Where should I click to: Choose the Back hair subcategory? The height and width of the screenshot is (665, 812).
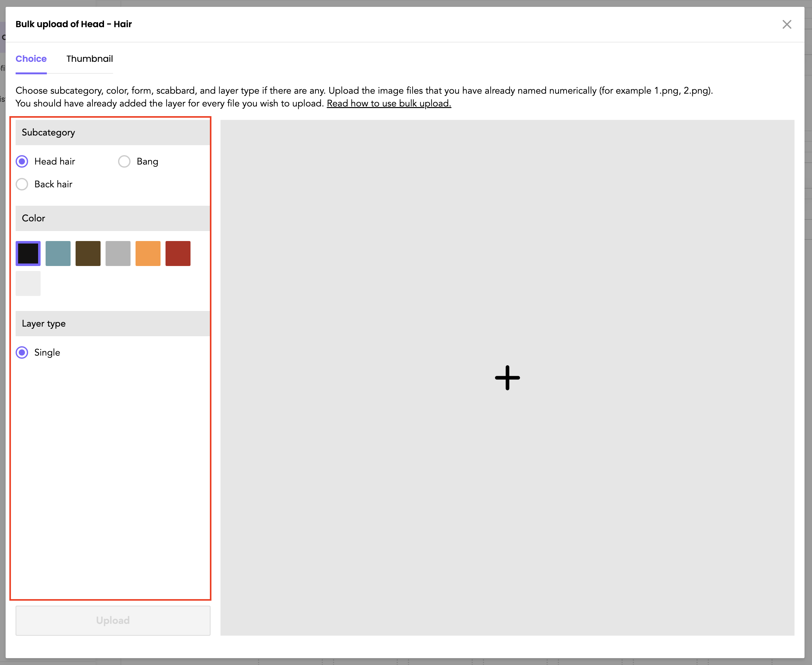tap(22, 184)
